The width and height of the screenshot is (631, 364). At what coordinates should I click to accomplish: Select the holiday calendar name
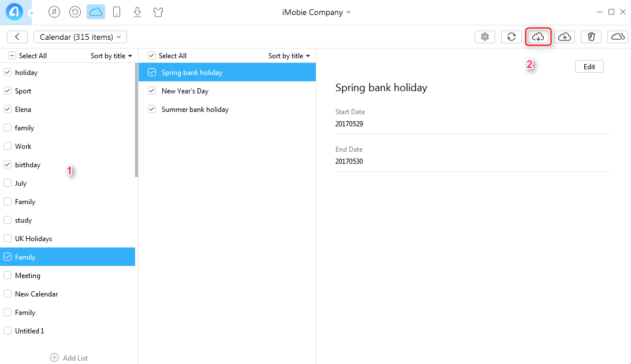[26, 73]
